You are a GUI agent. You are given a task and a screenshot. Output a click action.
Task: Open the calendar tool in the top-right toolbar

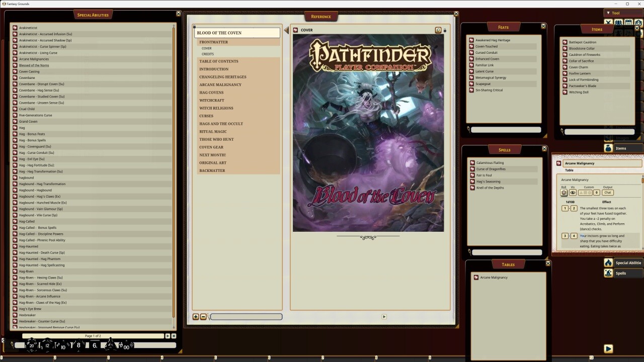628,23
